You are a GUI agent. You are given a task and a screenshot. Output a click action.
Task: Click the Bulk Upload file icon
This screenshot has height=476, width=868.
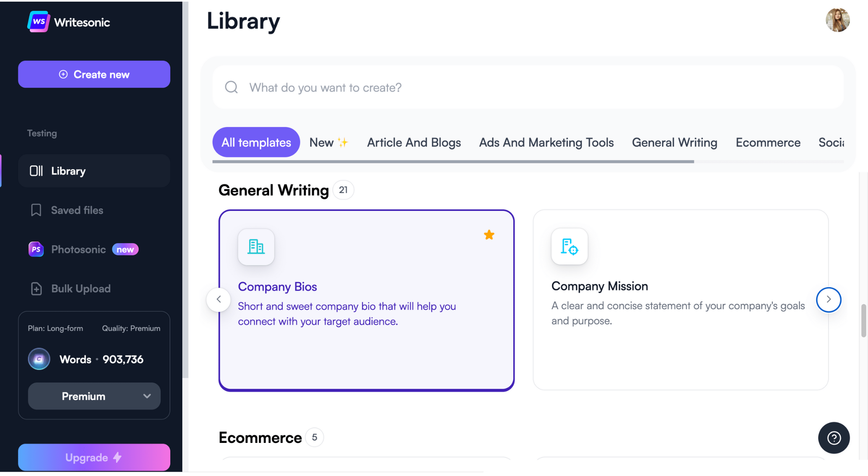(x=36, y=289)
